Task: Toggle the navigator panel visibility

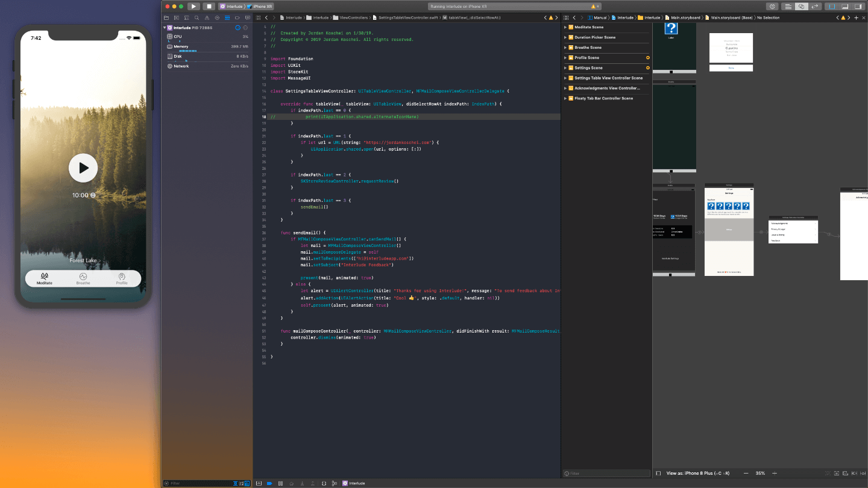Action: tap(832, 6)
